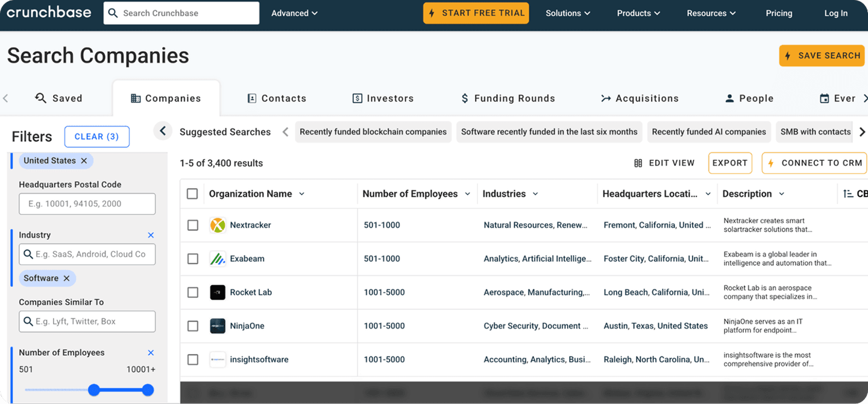868x404 pixels.
Task: Click the left handle of the employees slider
Action: click(94, 390)
